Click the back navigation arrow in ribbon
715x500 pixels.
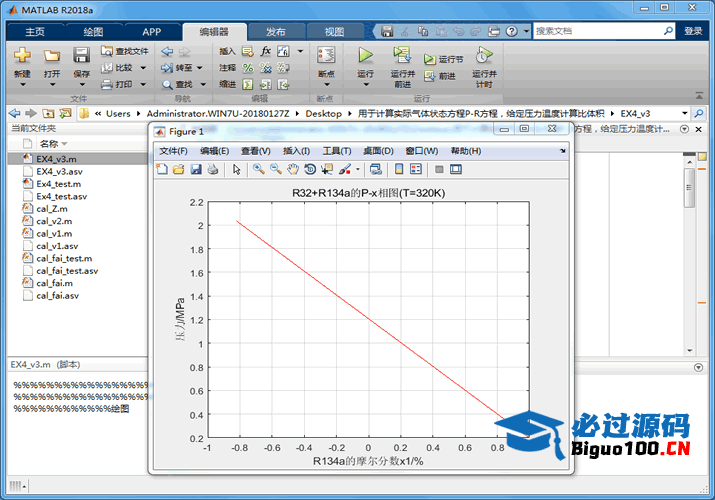pyautogui.click(x=167, y=51)
